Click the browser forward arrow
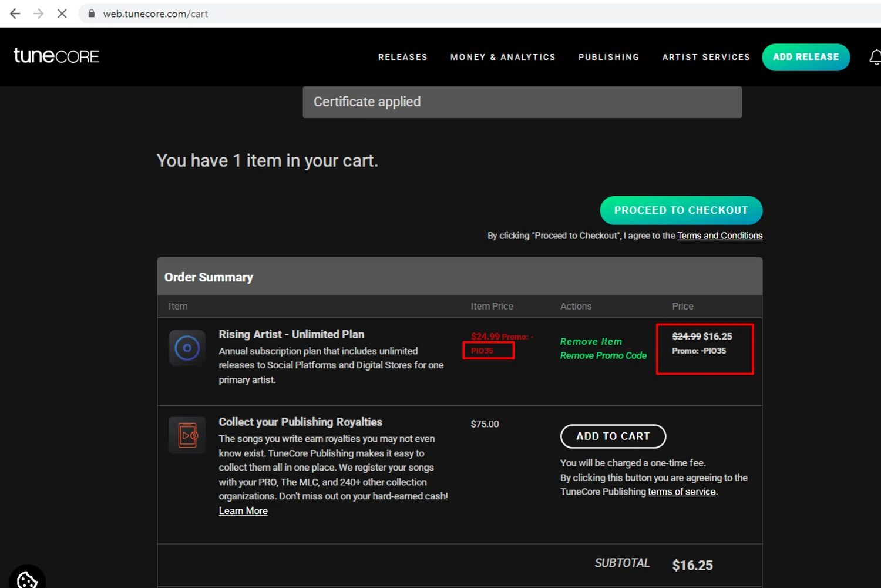This screenshot has height=588, width=881. click(x=39, y=14)
